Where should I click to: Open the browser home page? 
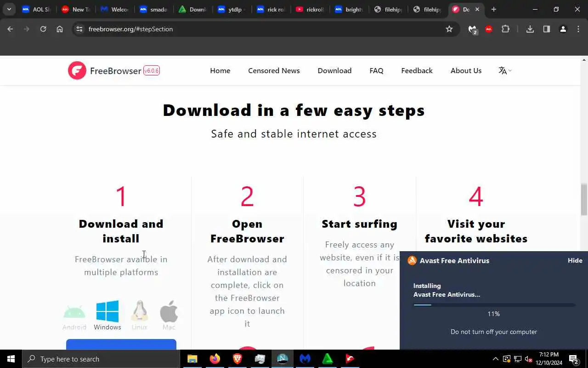pos(60,29)
